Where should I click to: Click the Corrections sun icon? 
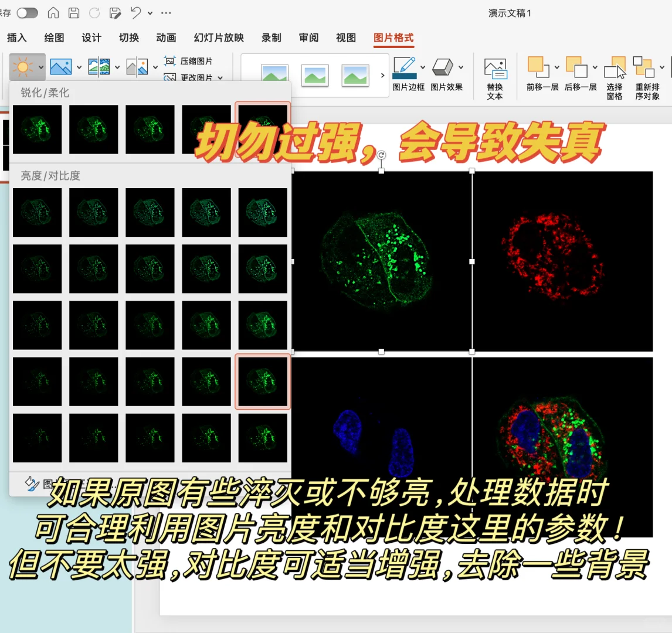tap(22, 67)
